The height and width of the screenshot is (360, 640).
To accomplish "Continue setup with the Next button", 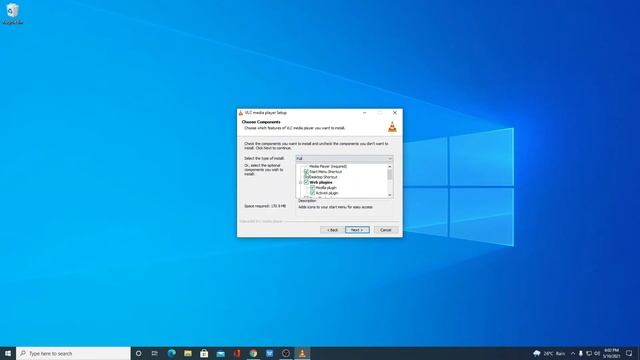I will (x=357, y=230).
